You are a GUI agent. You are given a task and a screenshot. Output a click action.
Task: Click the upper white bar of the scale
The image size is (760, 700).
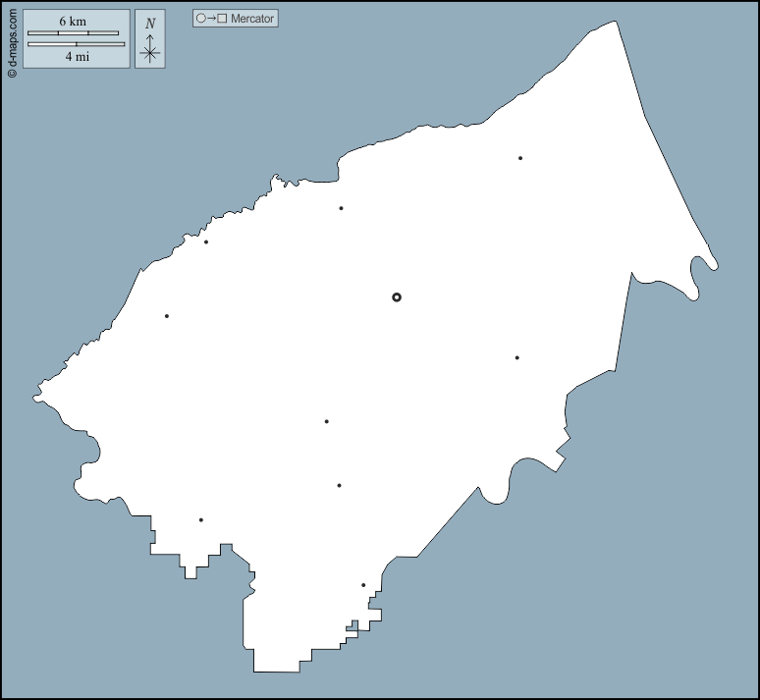click(73, 33)
